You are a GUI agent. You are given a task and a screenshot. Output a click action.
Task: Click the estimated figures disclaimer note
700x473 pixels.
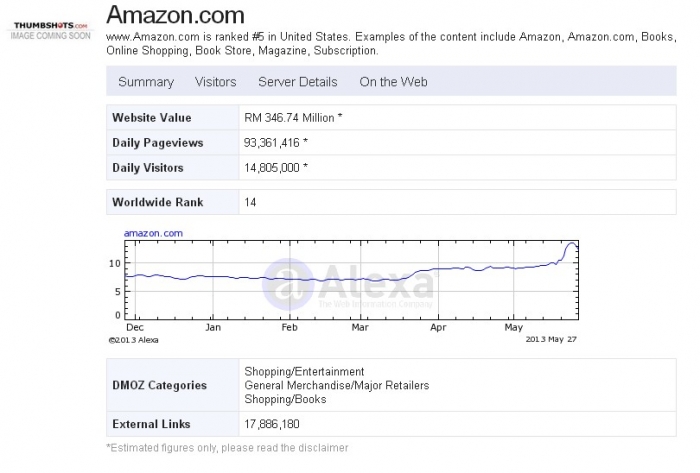click(227, 448)
